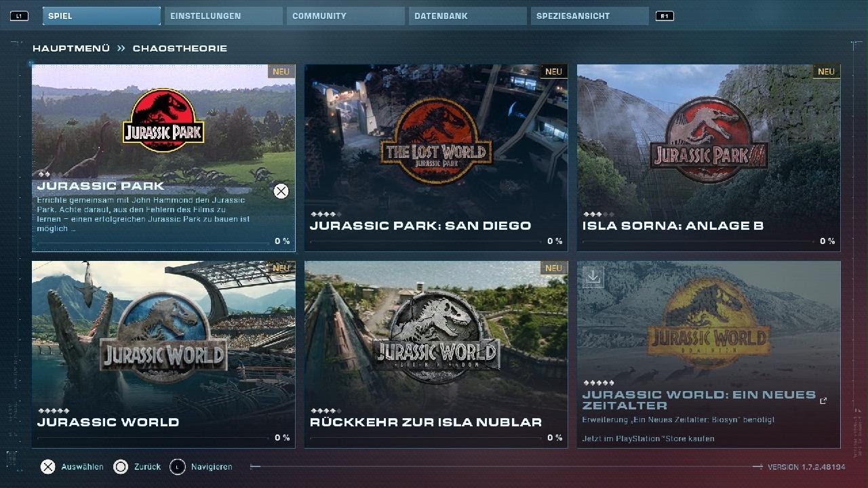Open the external link icon on Ein Neues Zeitalter
This screenshot has height=488, width=868.
point(823,401)
